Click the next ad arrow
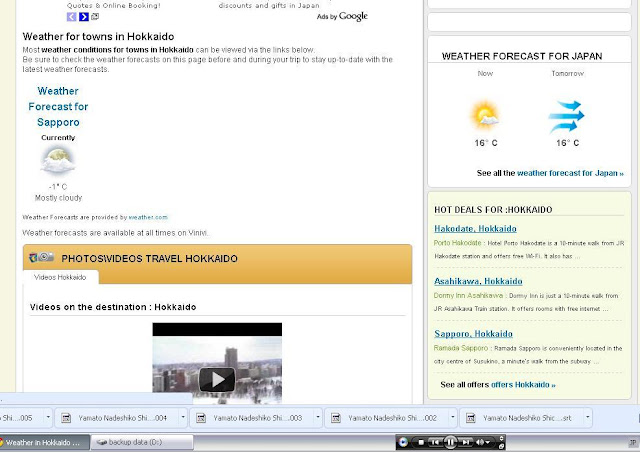This screenshot has width=640, height=453. point(84,17)
